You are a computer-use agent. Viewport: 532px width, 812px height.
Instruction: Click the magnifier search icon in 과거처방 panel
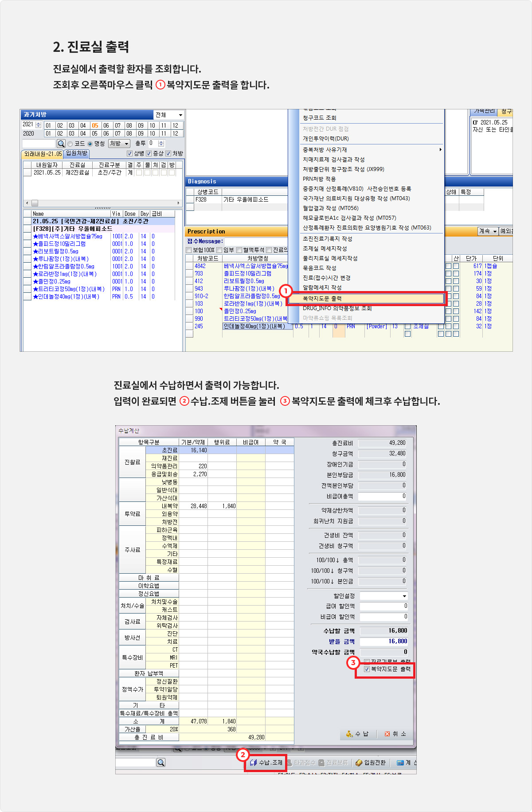(61, 144)
